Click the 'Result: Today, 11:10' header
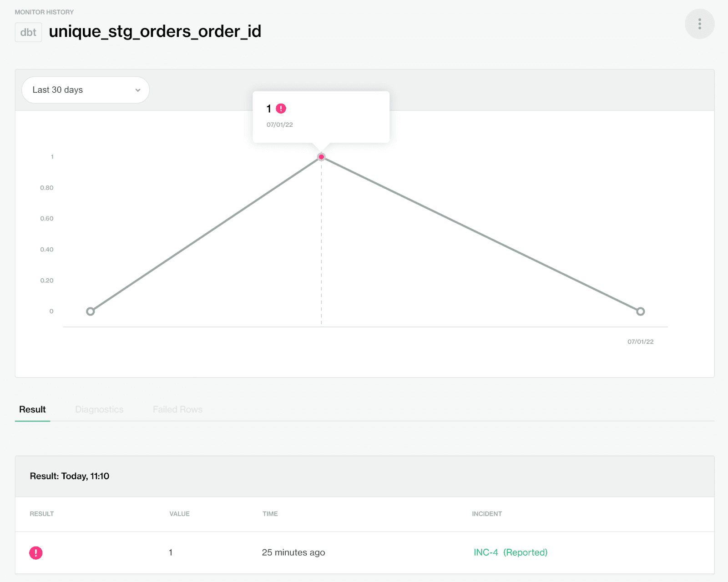Screen dimensions: 728x582 (x=70, y=476)
